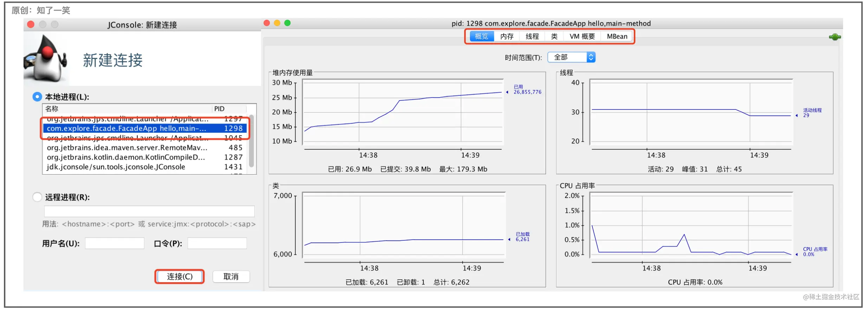This screenshot has height=309, width=868.
Task: Click the 已加载 6,261 legend
Action: 523,237
